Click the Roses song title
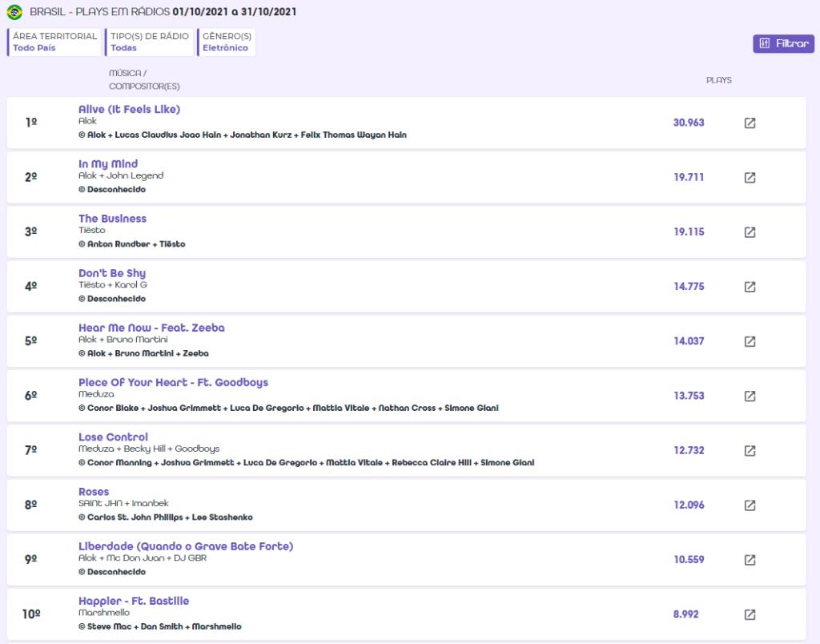 coord(94,492)
